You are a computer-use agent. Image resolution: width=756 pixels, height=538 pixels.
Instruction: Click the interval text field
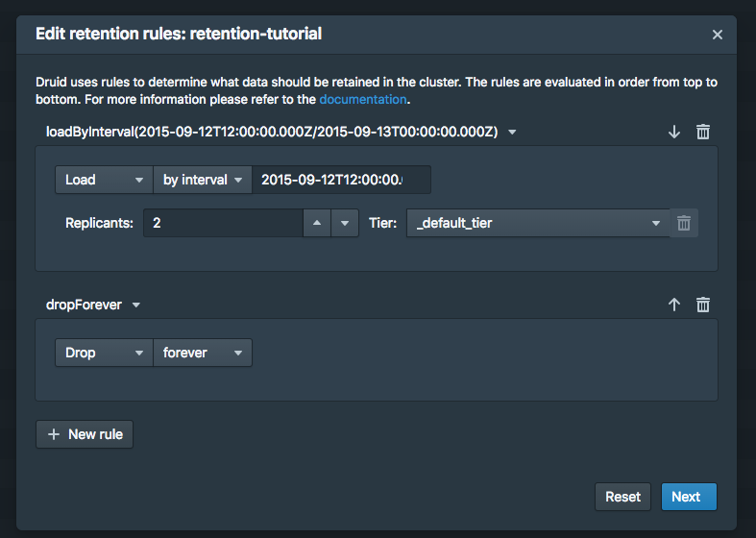340,180
